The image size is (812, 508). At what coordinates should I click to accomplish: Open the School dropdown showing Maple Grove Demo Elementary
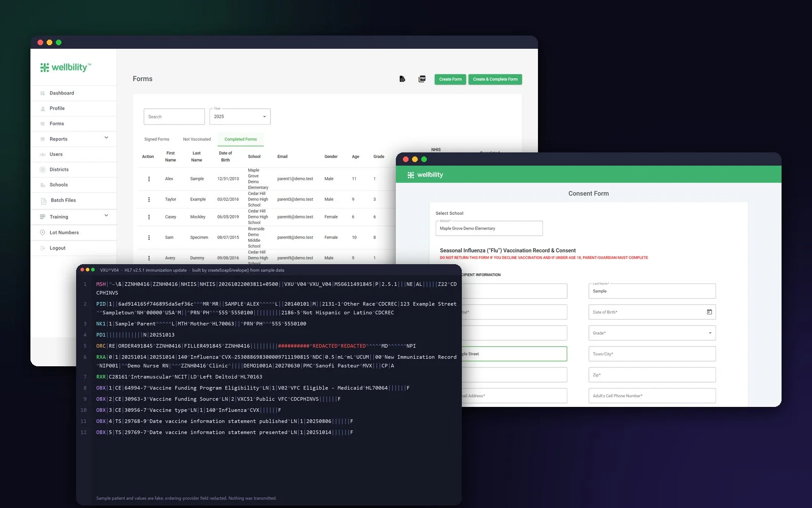click(x=489, y=228)
